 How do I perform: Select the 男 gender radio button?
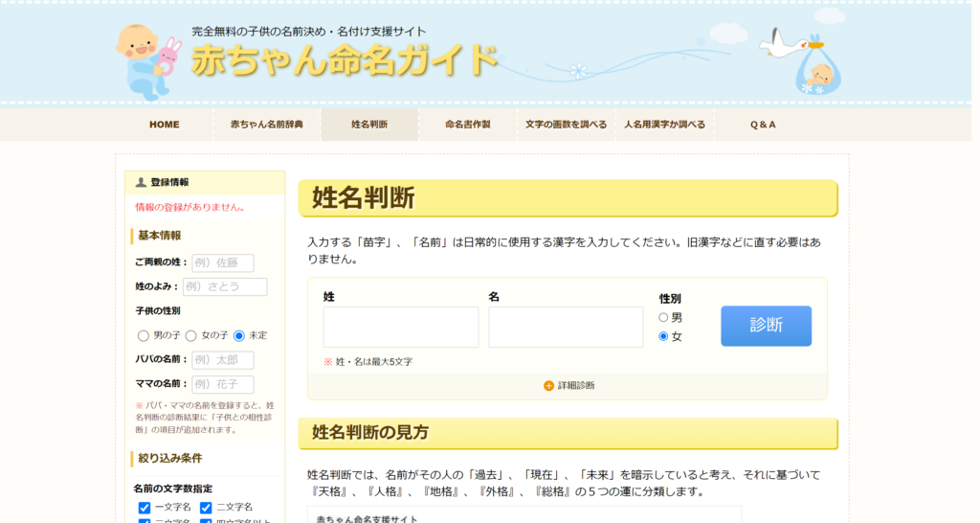pos(663,317)
